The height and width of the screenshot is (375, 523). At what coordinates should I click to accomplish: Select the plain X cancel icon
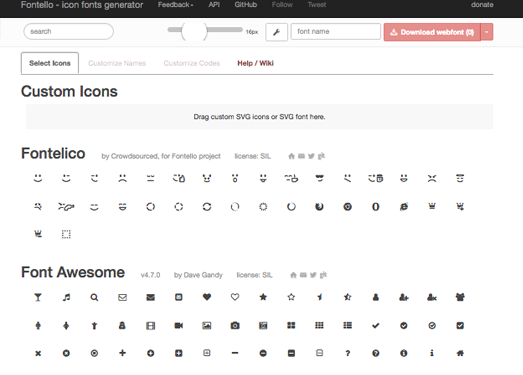pos(38,353)
